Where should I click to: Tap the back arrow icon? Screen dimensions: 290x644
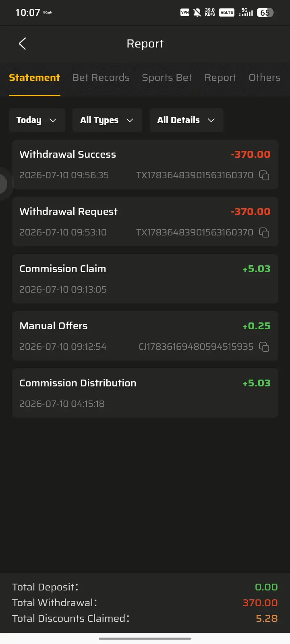click(23, 43)
